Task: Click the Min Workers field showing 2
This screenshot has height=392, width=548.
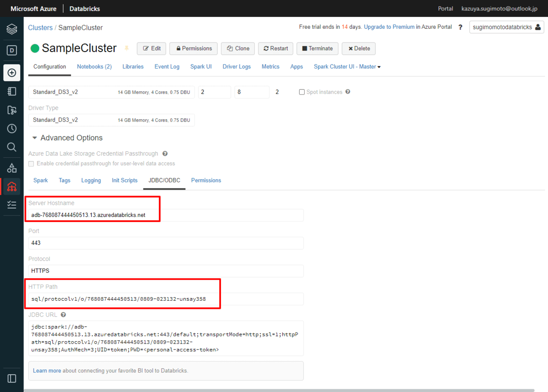Action: pos(215,92)
